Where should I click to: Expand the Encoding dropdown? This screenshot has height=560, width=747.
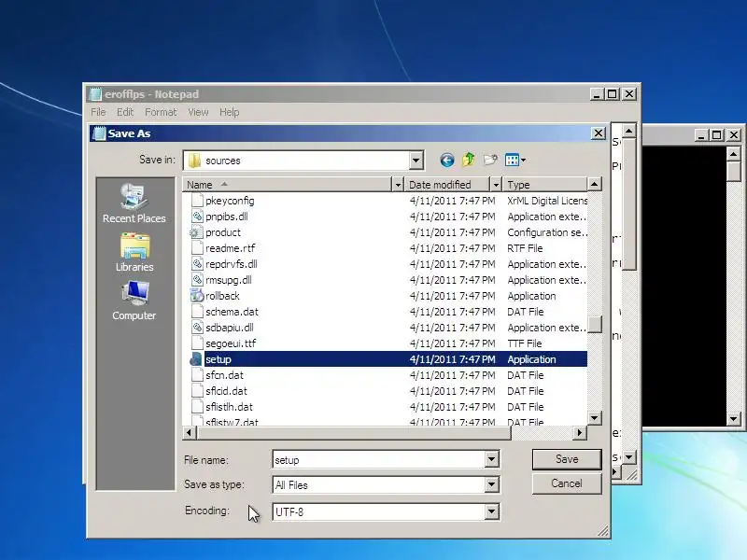[491, 511]
